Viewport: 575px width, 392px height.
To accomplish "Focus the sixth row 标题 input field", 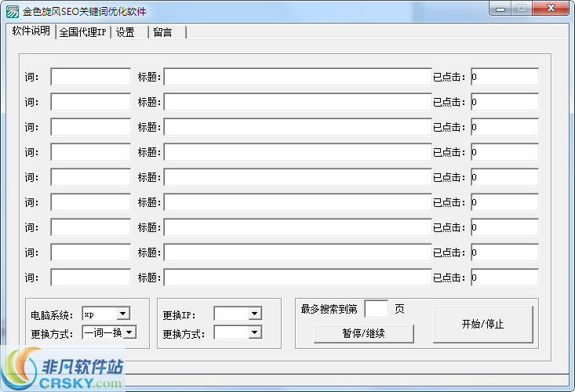I will coord(297,202).
